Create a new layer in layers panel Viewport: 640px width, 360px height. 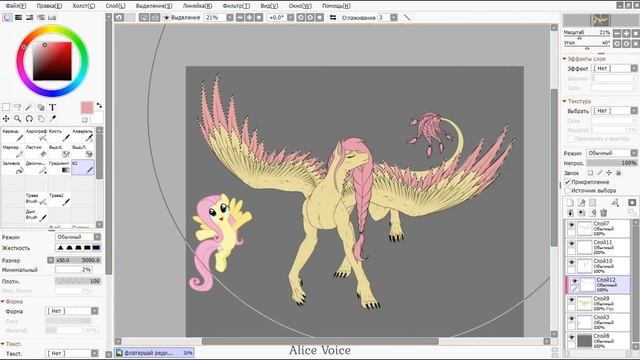[570, 202]
